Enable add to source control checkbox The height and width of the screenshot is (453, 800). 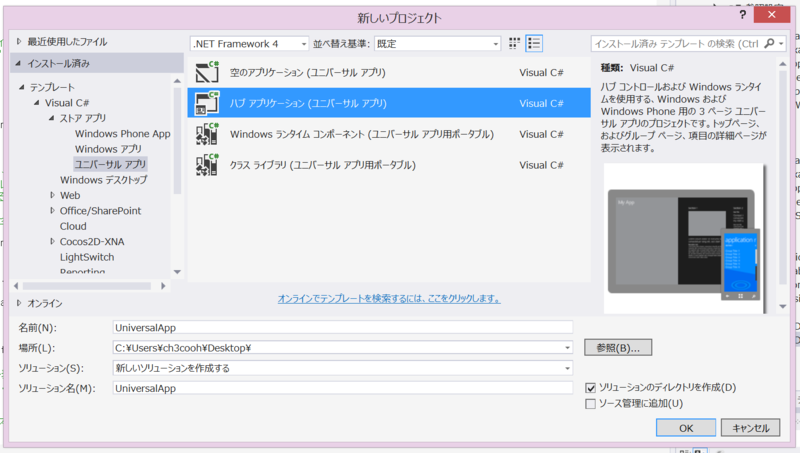(x=590, y=404)
